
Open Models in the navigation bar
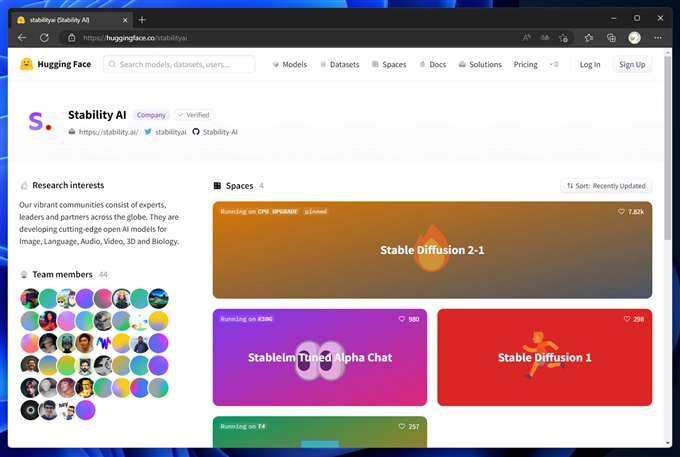[x=290, y=64]
